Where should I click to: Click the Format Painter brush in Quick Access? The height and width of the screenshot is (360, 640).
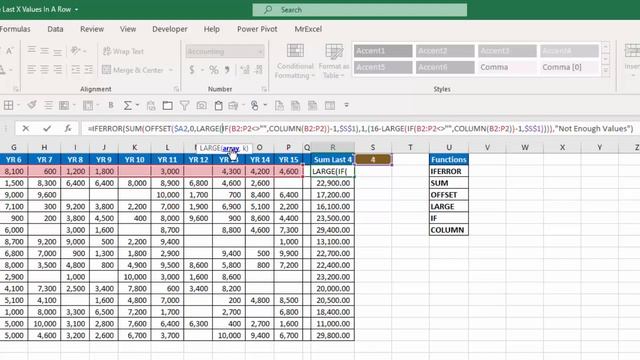coord(31,106)
